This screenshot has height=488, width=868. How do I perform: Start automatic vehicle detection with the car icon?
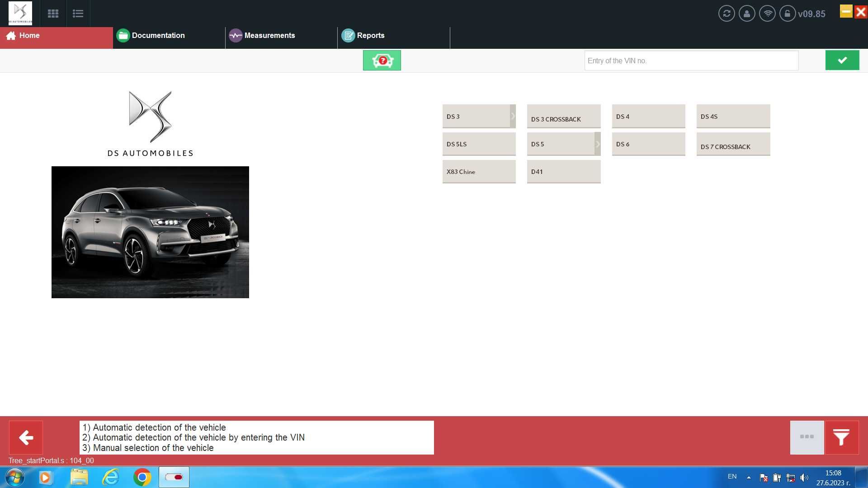382,60
